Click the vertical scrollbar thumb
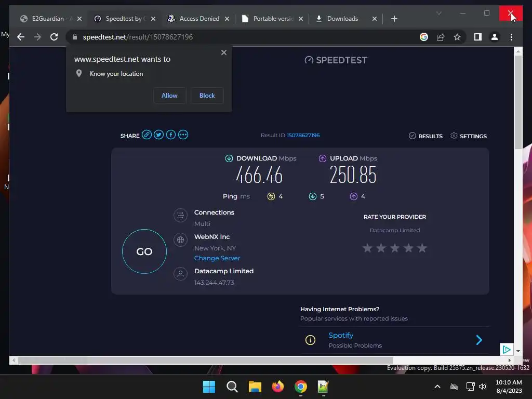This screenshot has width=532, height=399. [x=518, y=102]
